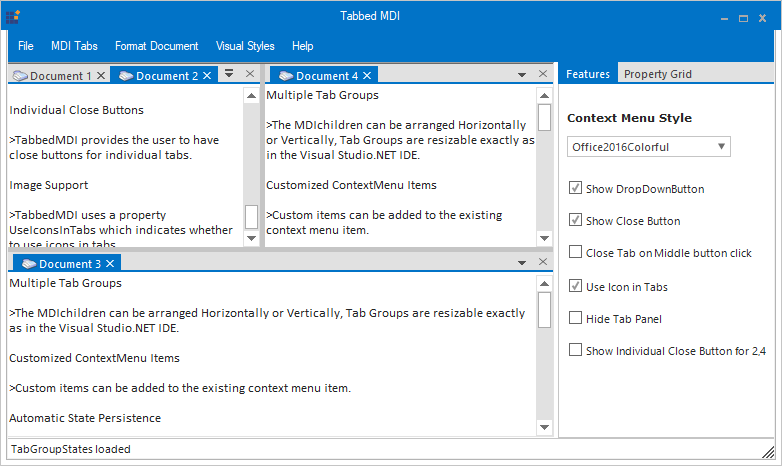Image resolution: width=782 pixels, height=466 pixels.
Task: Click scroll up arrow in Document 4 pane
Action: coord(544,95)
